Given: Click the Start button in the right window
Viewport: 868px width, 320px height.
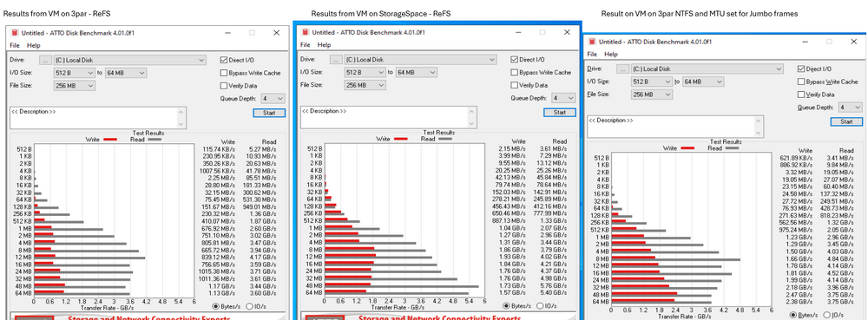Looking at the screenshot, I should [846, 121].
